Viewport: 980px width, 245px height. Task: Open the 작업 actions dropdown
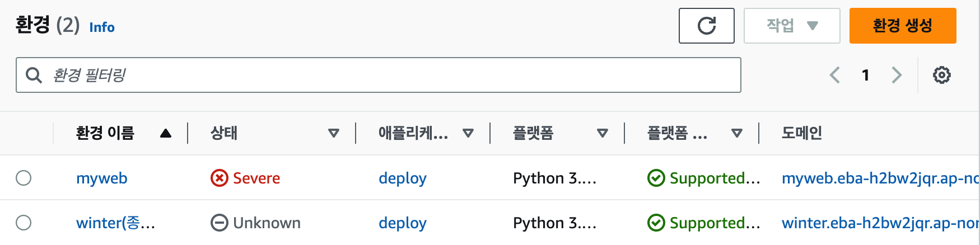792,26
